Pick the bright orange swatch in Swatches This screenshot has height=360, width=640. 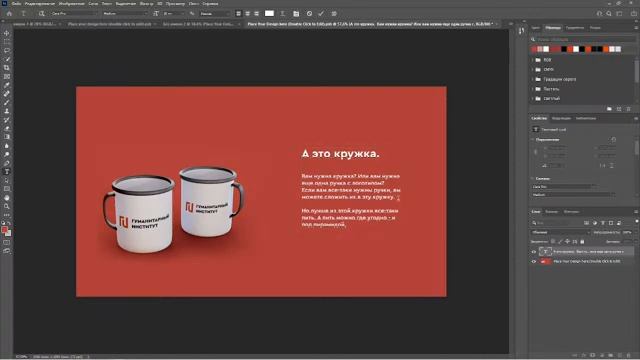607,49
